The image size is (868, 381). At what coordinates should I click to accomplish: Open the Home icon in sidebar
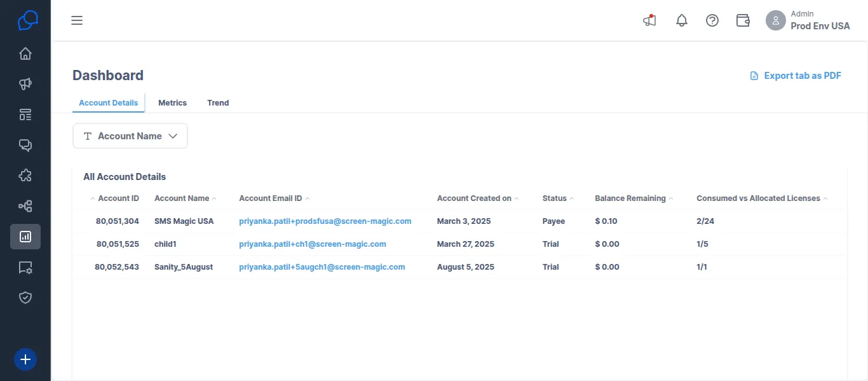[25, 53]
